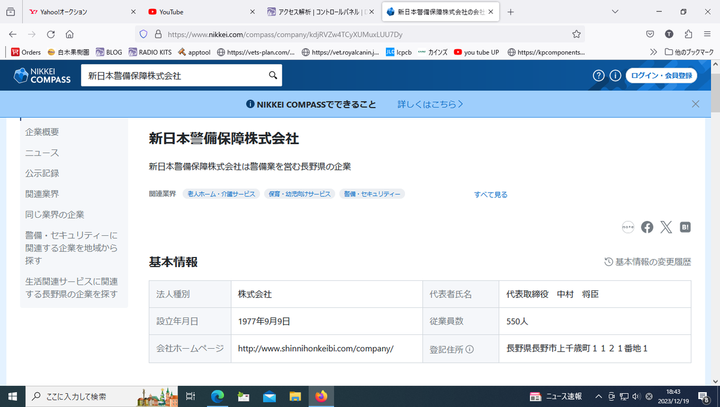Open Firefox from the Windows taskbar
Screen dimensions: 720x407
click(x=321, y=396)
